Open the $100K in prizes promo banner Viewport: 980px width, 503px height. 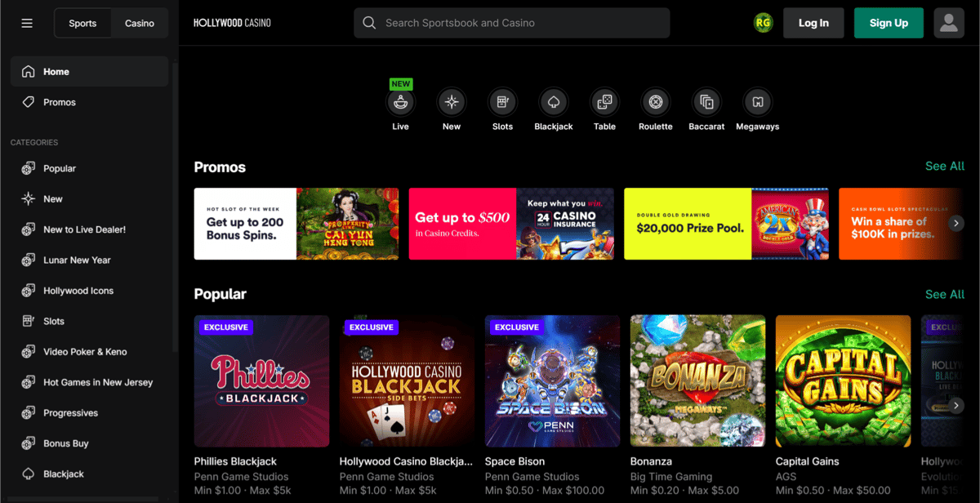pos(902,224)
